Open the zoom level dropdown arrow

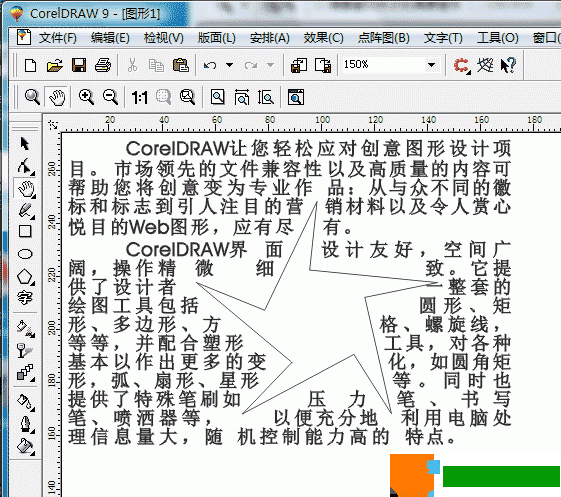(x=431, y=65)
